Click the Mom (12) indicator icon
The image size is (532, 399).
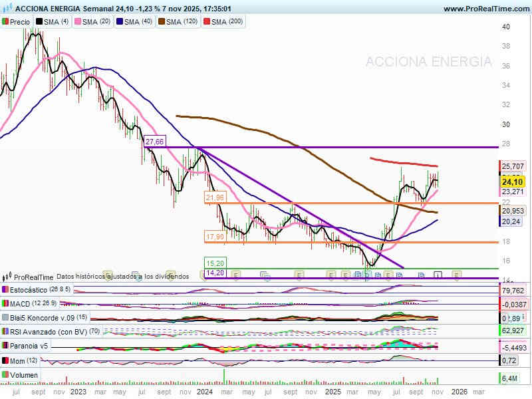click(x=5, y=360)
